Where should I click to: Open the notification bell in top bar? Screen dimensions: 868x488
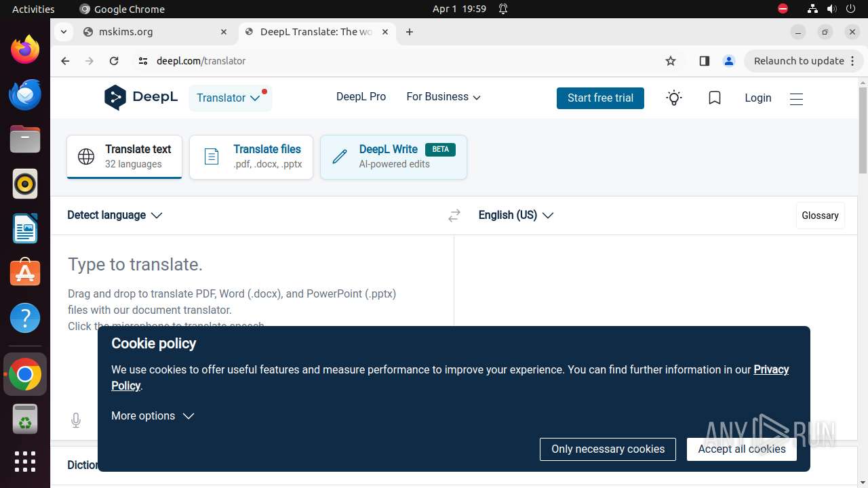[503, 9]
